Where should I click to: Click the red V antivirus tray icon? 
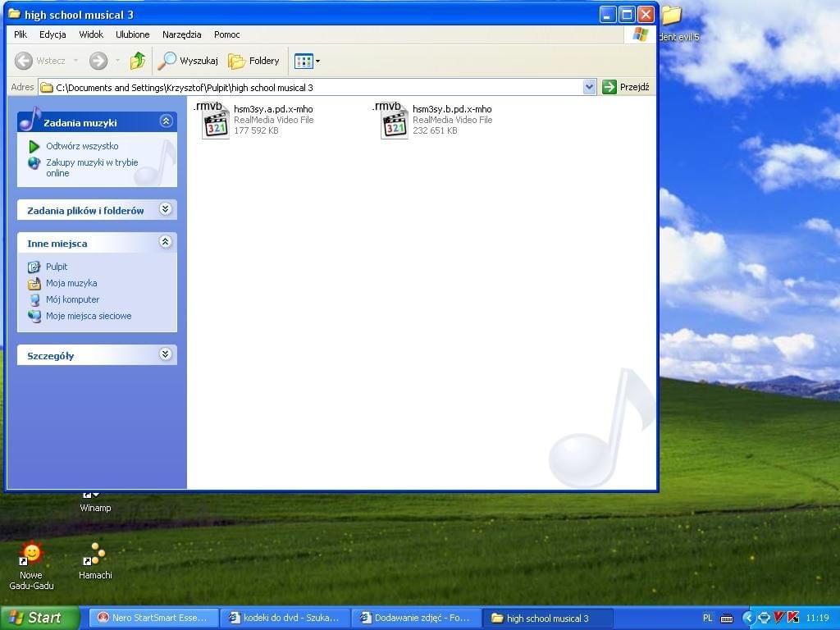(779, 618)
